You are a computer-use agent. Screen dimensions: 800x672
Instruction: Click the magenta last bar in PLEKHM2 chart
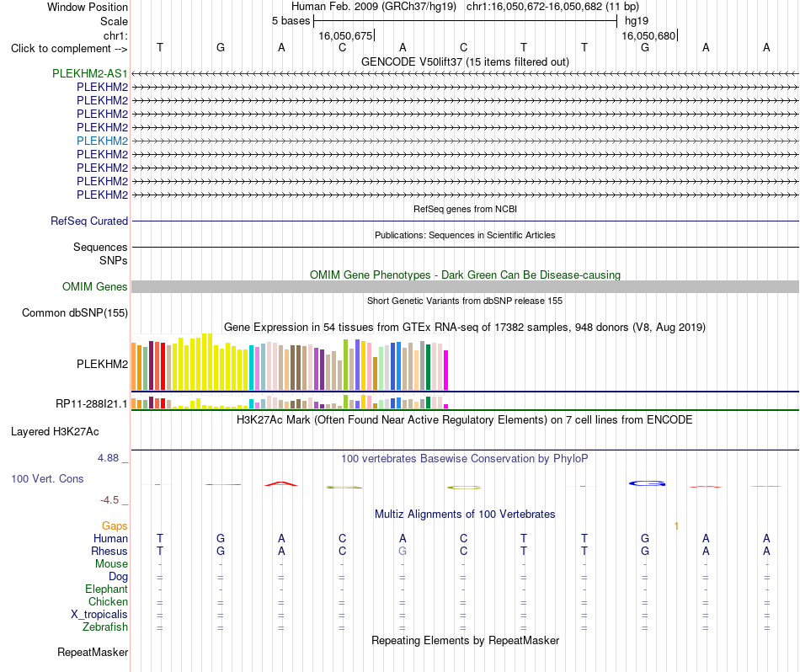(446, 370)
